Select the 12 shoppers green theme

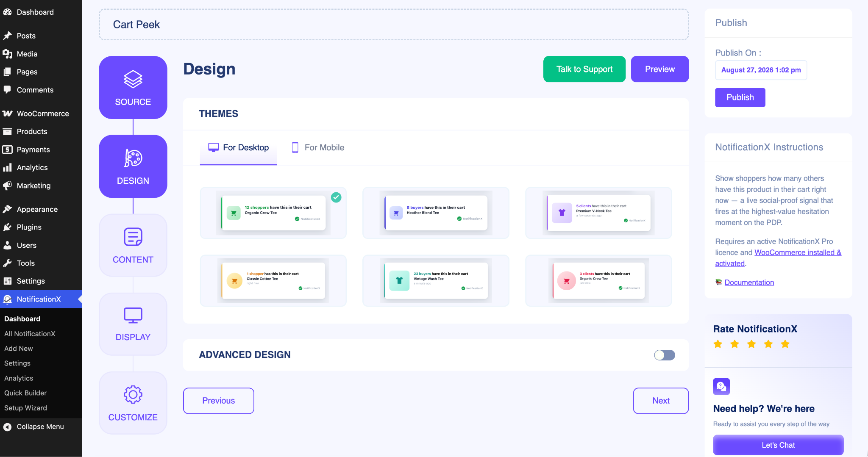tap(273, 213)
